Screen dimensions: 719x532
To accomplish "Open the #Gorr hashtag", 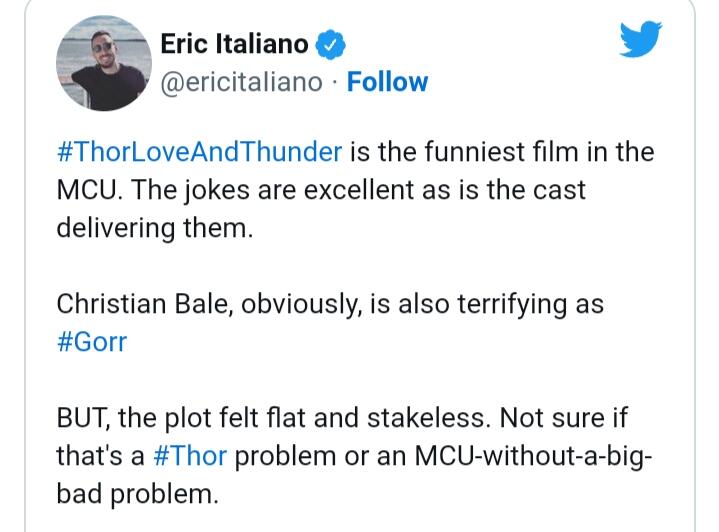I will (x=92, y=342).
